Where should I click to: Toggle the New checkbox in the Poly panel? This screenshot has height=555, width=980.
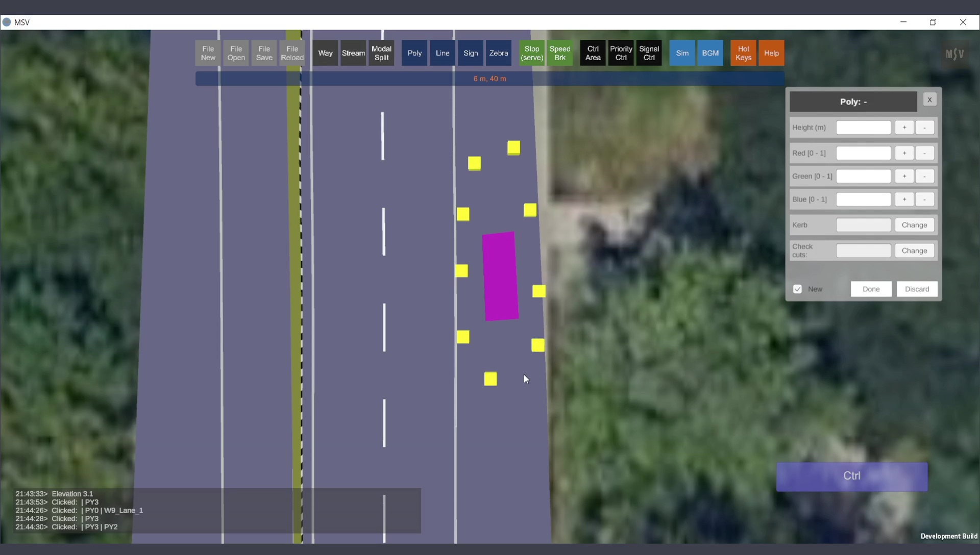(797, 289)
